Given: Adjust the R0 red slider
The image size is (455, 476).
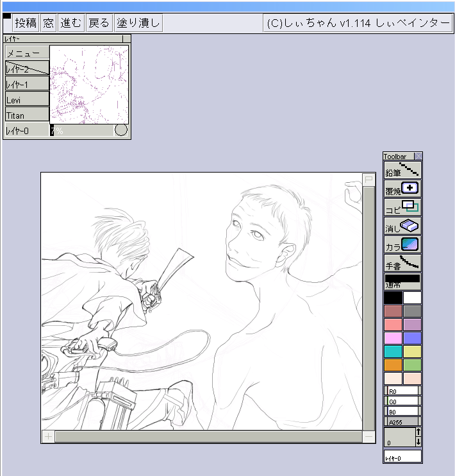Looking at the screenshot, I should coord(402,391).
